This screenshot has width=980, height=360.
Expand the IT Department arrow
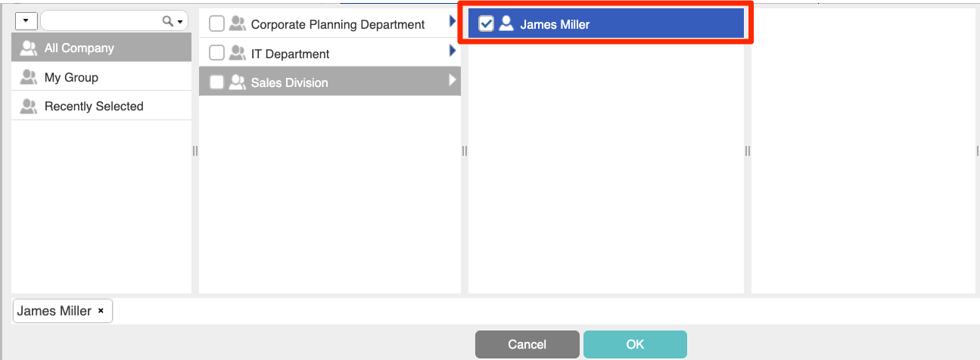453,51
